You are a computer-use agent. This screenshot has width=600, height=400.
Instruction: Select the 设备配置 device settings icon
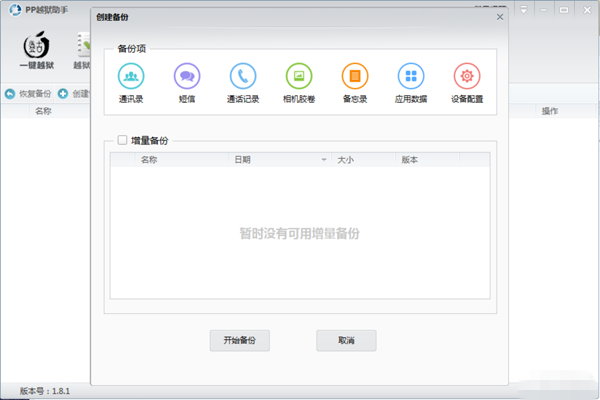467,76
